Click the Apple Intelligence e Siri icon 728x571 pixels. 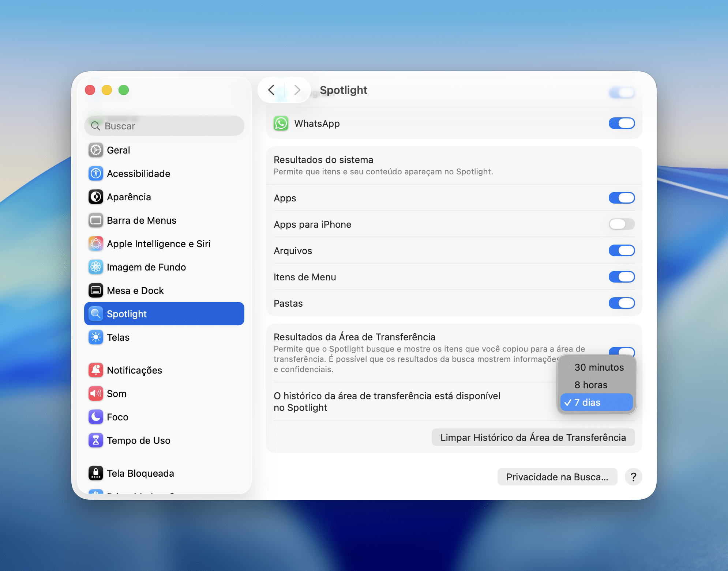(x=96, y=244)
